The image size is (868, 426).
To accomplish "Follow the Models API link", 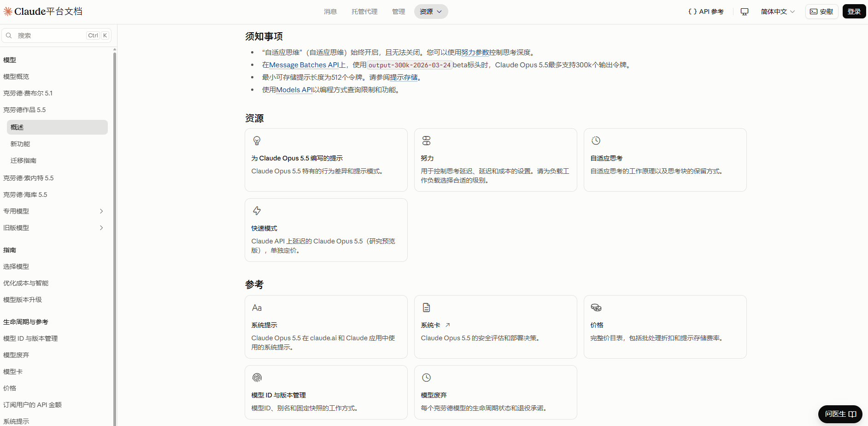I will pyautogui.click(x=294, y=90).
